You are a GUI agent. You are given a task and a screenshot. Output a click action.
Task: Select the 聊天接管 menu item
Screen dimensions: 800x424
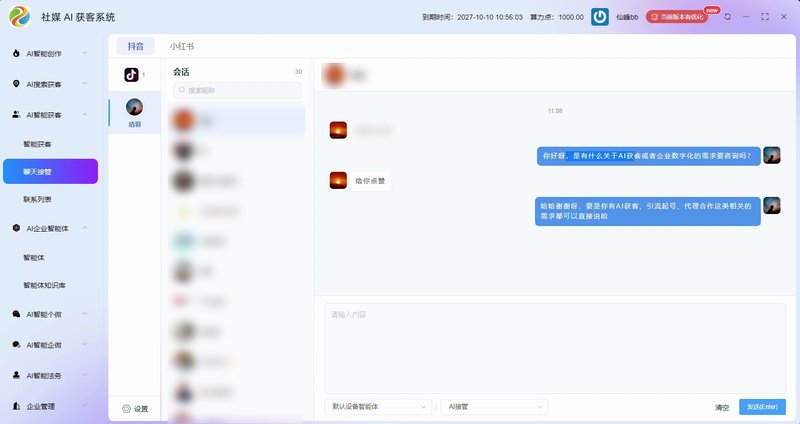pyautogui.click(x=51, y=171)
